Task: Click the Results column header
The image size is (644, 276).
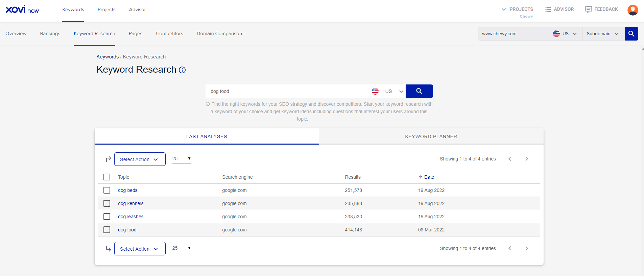Action: point(353,177)
